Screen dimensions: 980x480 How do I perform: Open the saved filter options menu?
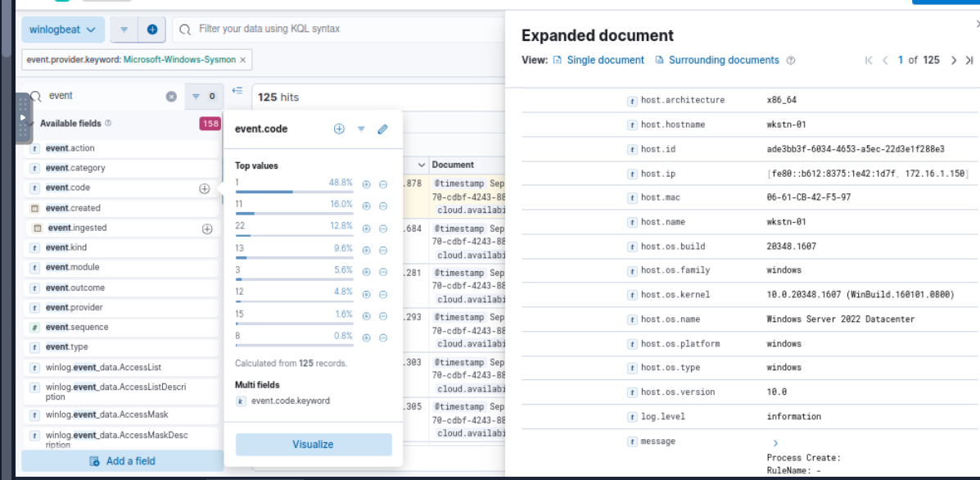124,29
